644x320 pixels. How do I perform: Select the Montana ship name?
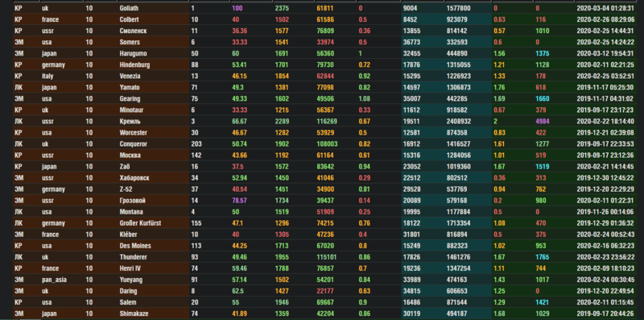tap(131, 212)
